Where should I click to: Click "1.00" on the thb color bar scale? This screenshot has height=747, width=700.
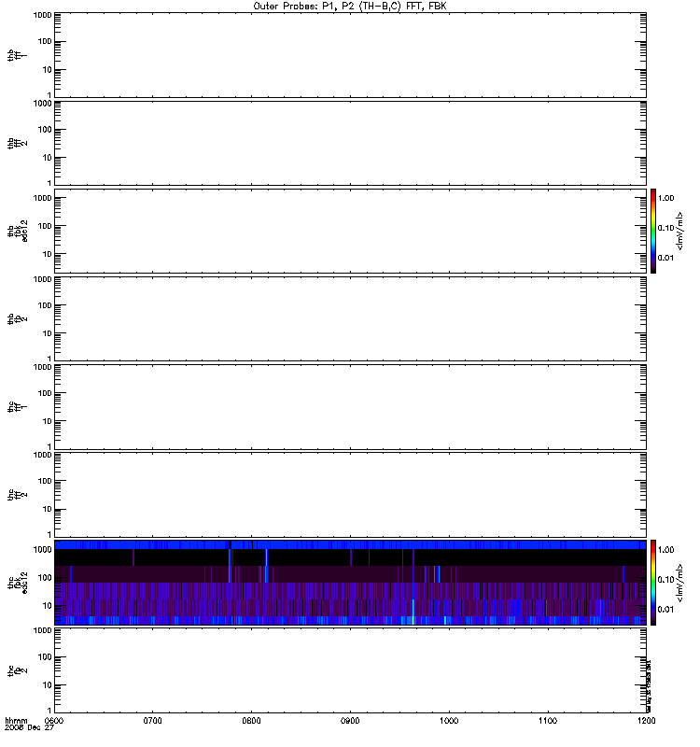(665, 198)
